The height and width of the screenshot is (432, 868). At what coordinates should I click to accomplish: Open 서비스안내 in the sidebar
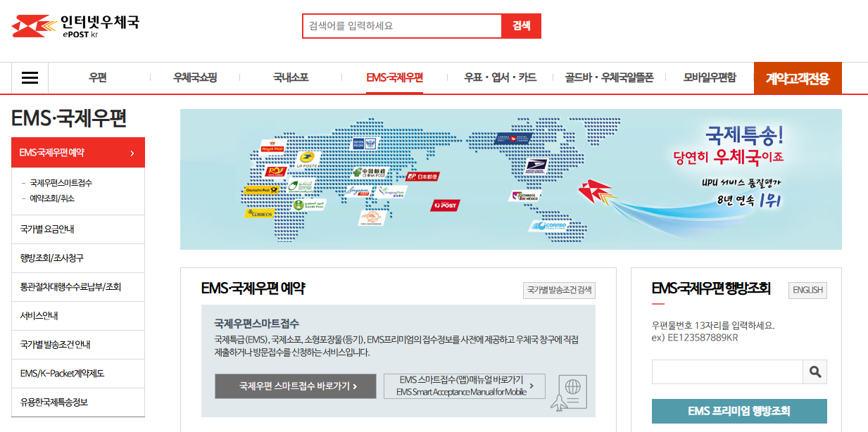[x=78, y=316]
